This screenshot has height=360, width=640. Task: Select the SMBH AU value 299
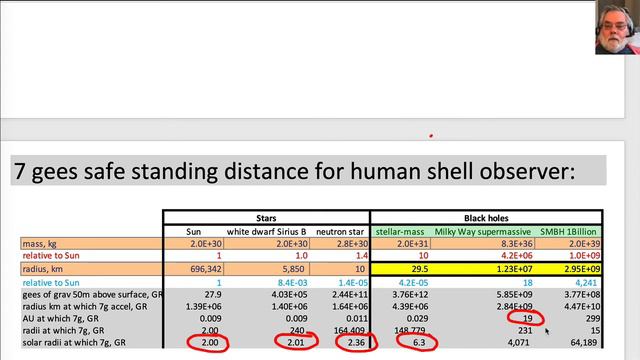[x=592, y=318]
